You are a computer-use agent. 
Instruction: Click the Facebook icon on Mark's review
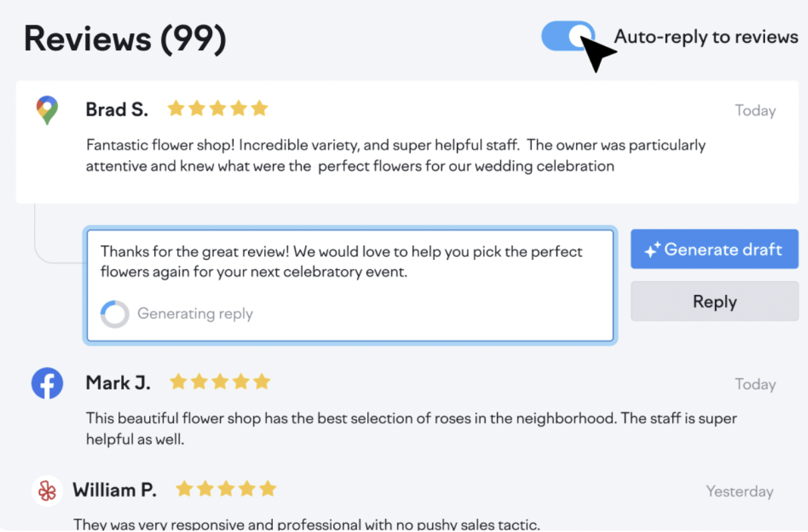[x=47, y=383]
